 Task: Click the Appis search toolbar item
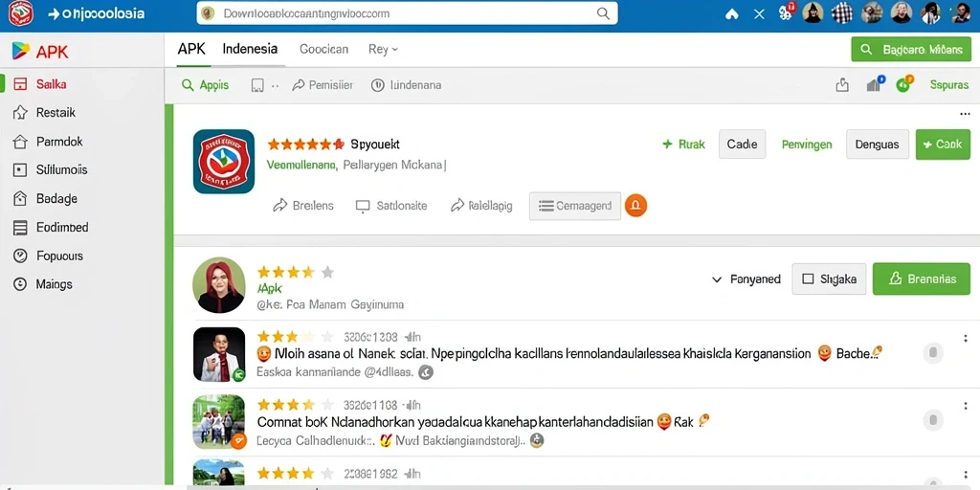[x=205, y=85]
